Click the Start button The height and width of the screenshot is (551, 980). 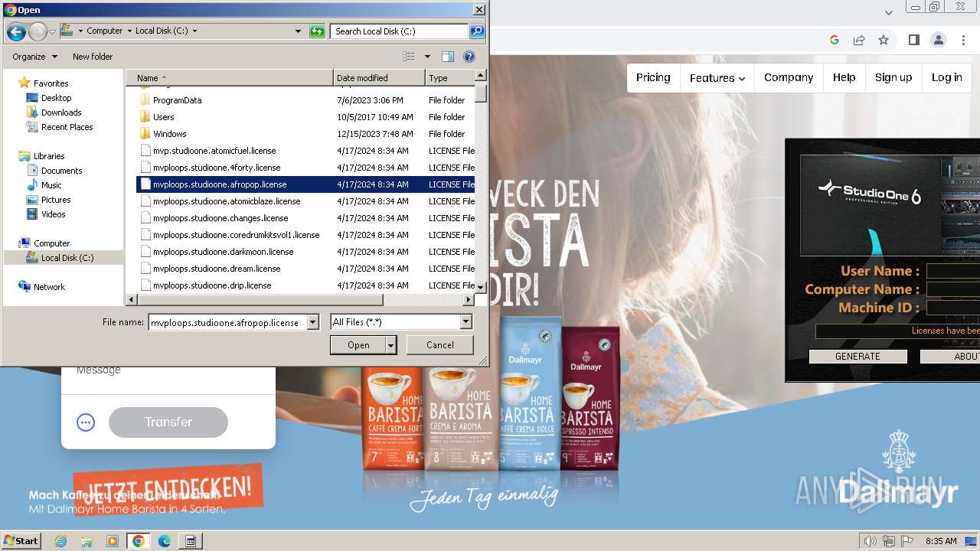pos(21,541)
